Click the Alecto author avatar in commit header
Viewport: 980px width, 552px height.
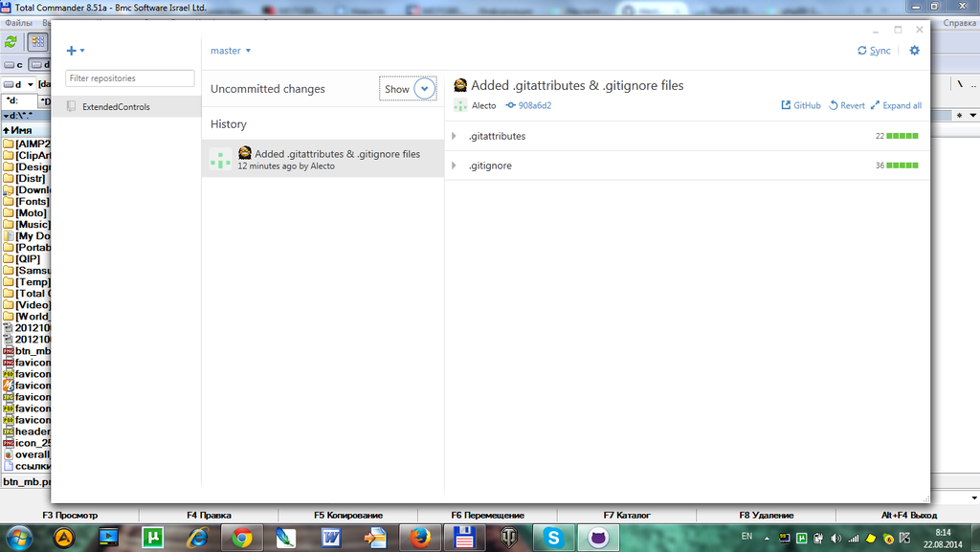(460, 105)
